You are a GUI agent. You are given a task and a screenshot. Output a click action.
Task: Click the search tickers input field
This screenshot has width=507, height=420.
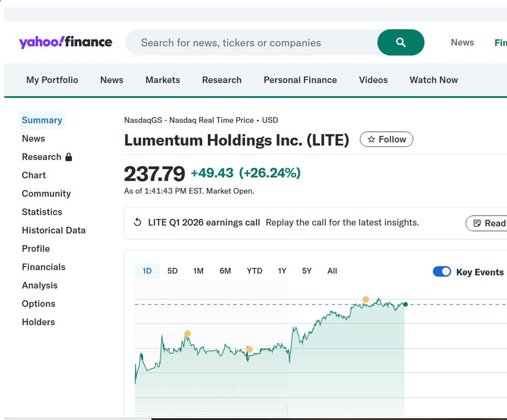(x=252, y=43)
